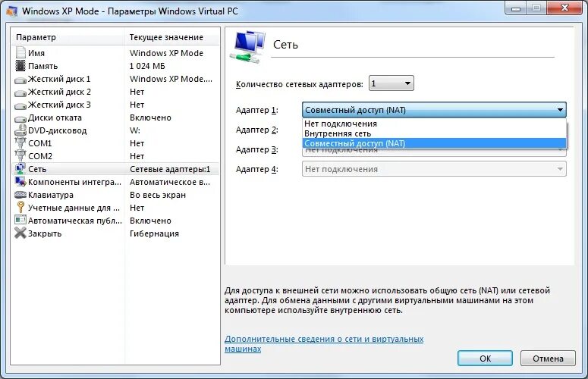
Task: Open Количество сетевых адаптеров dropdown
Action: (391, 83)
